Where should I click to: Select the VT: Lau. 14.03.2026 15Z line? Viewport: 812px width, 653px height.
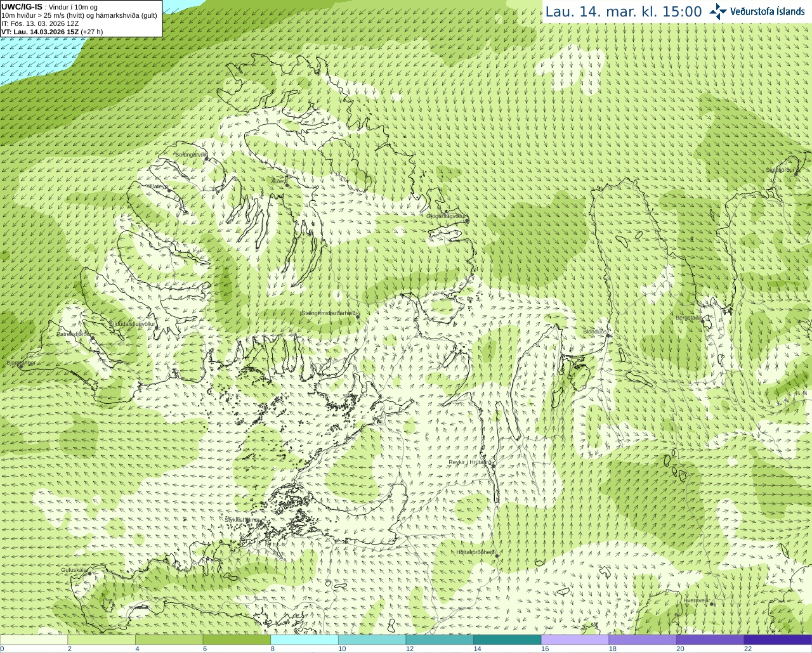click(x=52, y=32)
